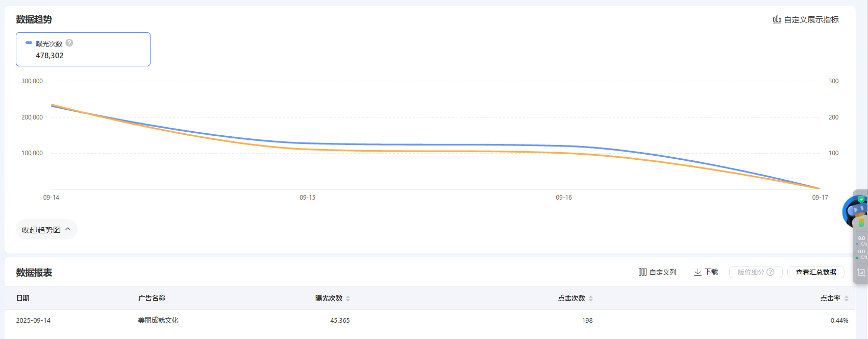Sort table by 曝光次数 column
Screen dimensions: 868x339
pos(348,299)
